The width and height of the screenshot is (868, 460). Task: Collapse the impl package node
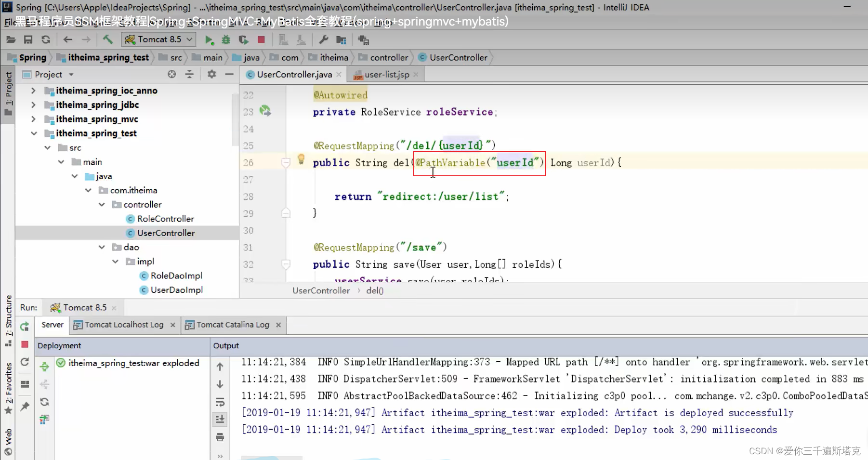(115, 262)
